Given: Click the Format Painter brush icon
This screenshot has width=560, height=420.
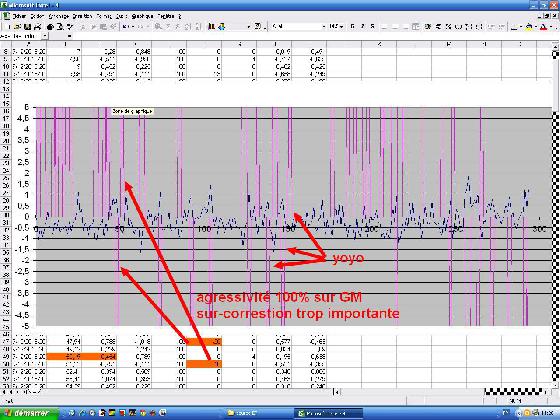Looking at the screenshot, I should coord(112,26).
